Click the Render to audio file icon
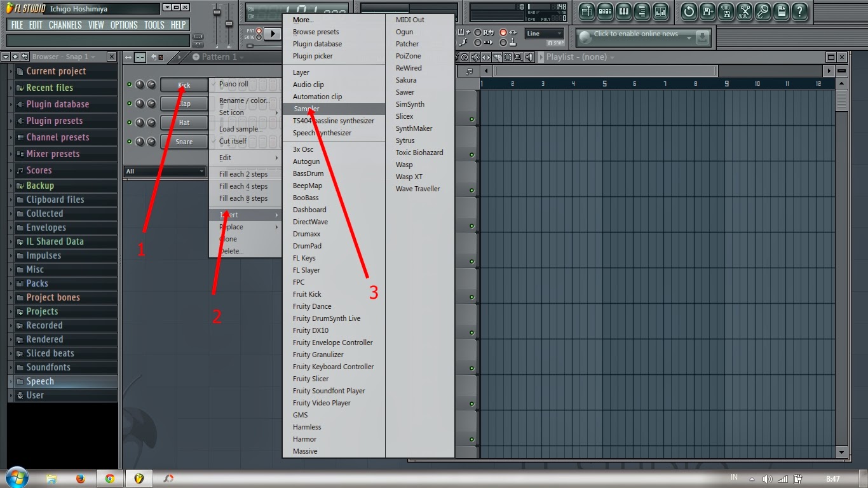 coord(726,11)
